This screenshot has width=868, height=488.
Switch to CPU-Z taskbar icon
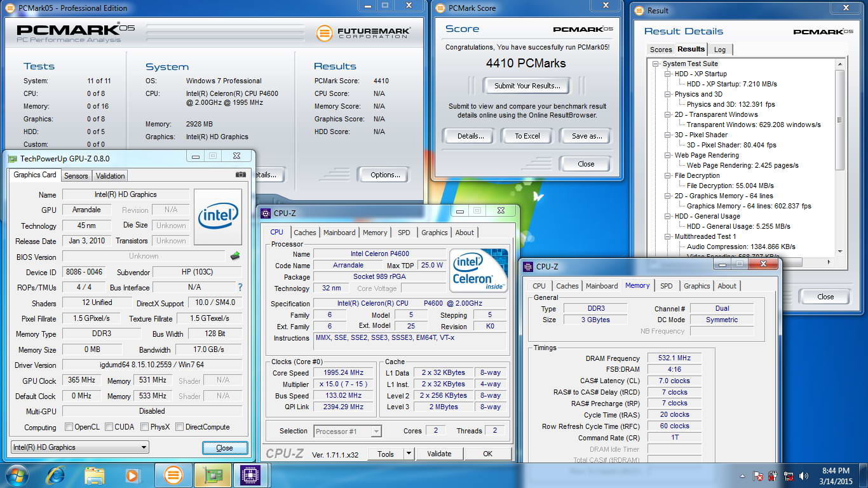pyautogui.click(x=252, y=475)
